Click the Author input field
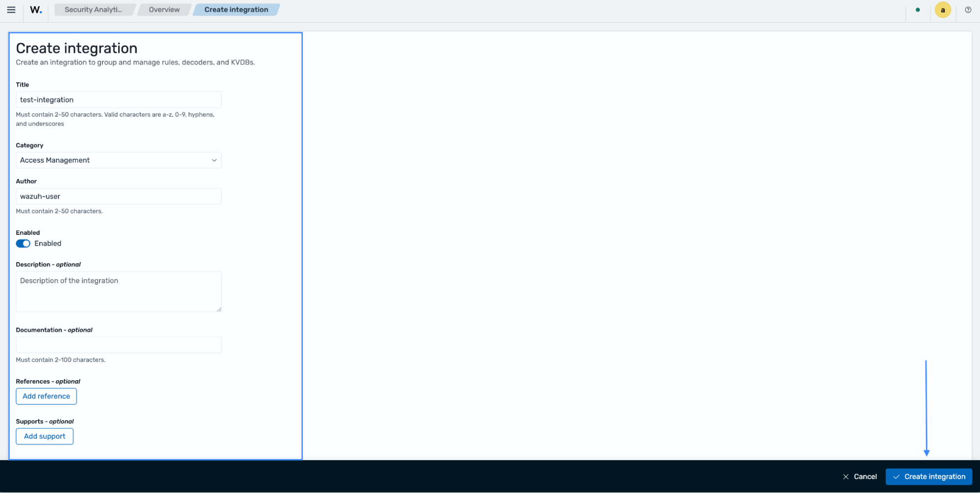Screen dimensions: 980x493 point(119,196)
